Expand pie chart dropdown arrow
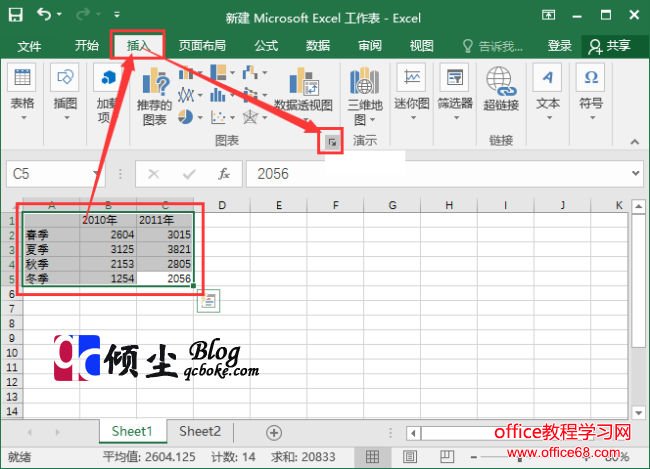Screen dimensions: 650x469 tap(200, 117)
